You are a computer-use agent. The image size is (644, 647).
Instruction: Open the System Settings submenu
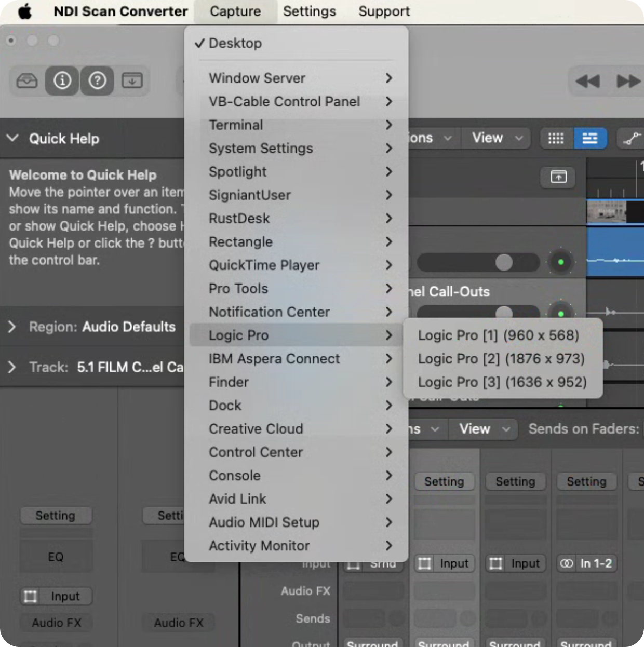click(x=296, y=148)
